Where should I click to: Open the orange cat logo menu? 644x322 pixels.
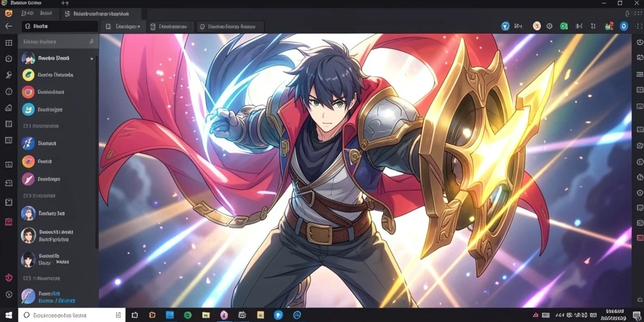pos(8,14)
